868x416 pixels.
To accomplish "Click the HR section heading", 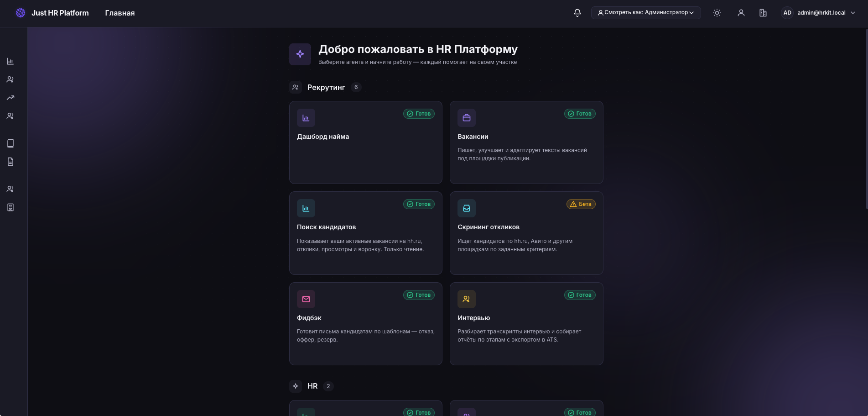I will tap(312, 386).
